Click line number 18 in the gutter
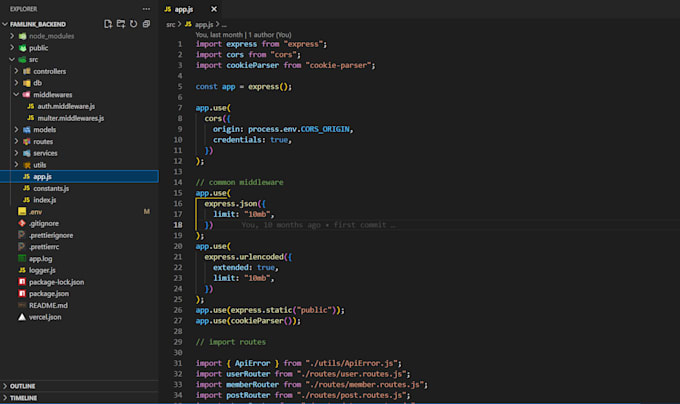 click(178, 225)
